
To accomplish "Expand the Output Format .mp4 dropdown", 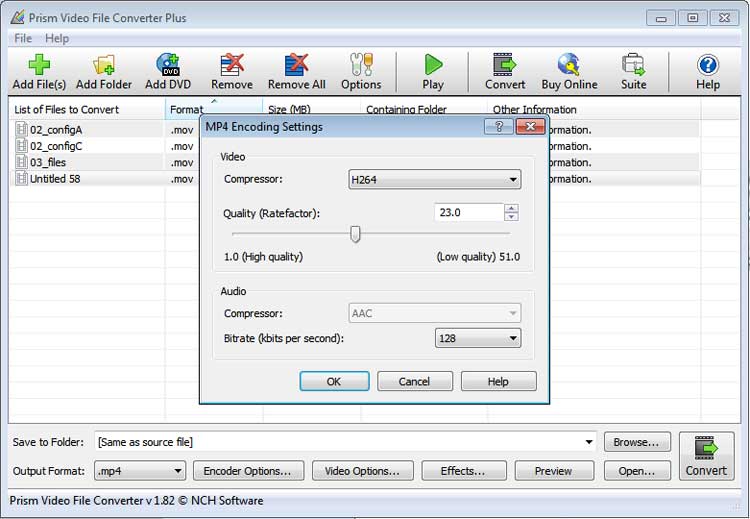I will 140,471.
